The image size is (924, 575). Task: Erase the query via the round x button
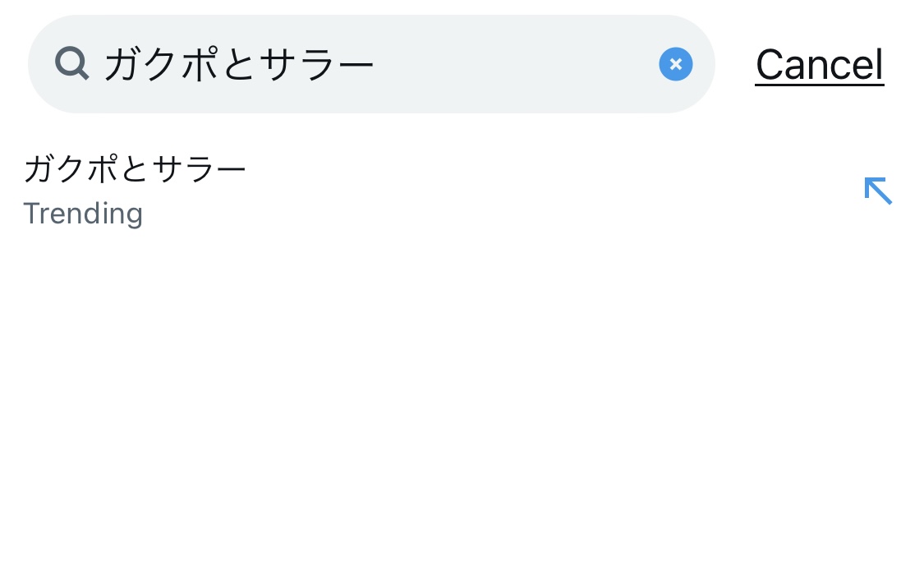pyautogui.click(x=675, y=64)
